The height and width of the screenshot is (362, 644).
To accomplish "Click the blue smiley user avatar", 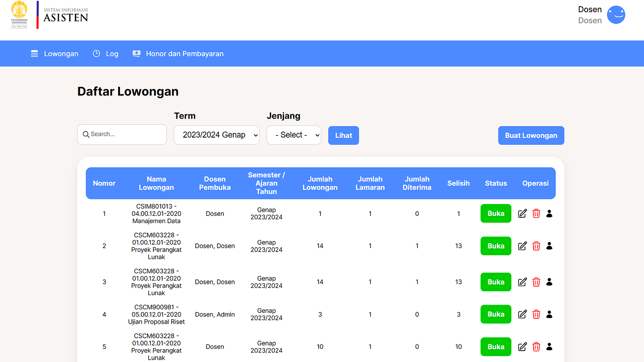I will [x=616, y=15].
